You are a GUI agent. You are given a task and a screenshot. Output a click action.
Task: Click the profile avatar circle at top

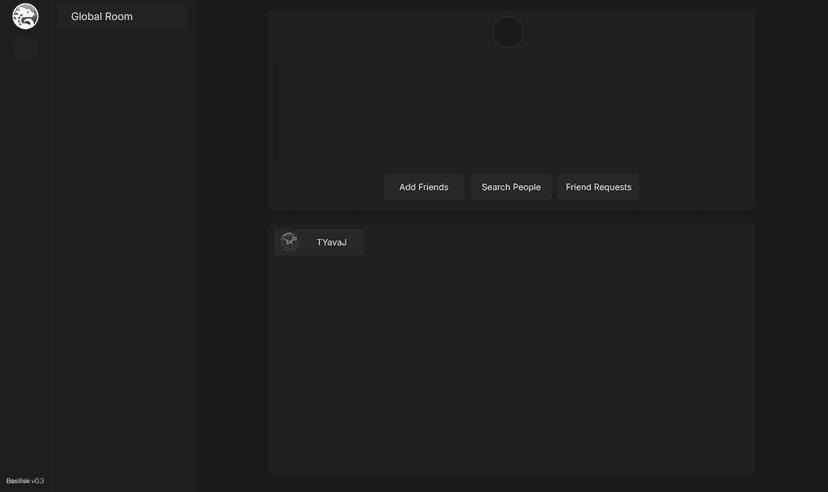tap(508, 32)
